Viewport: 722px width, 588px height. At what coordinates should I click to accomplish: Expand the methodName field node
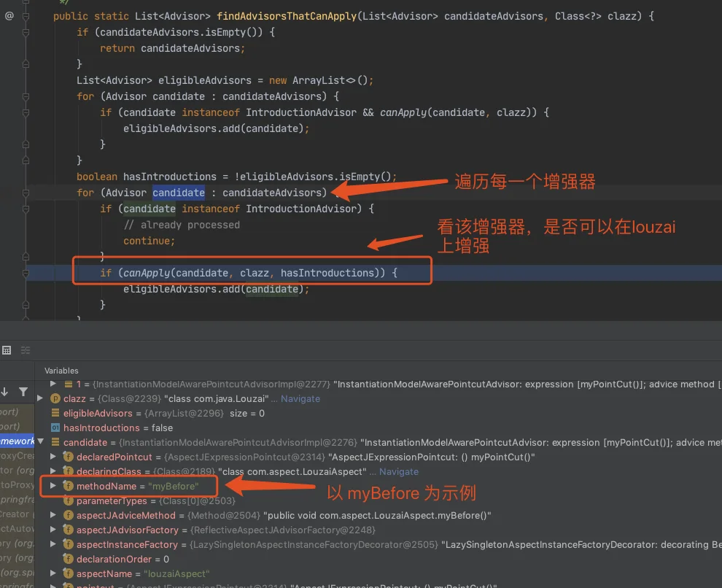coord(53,486)
